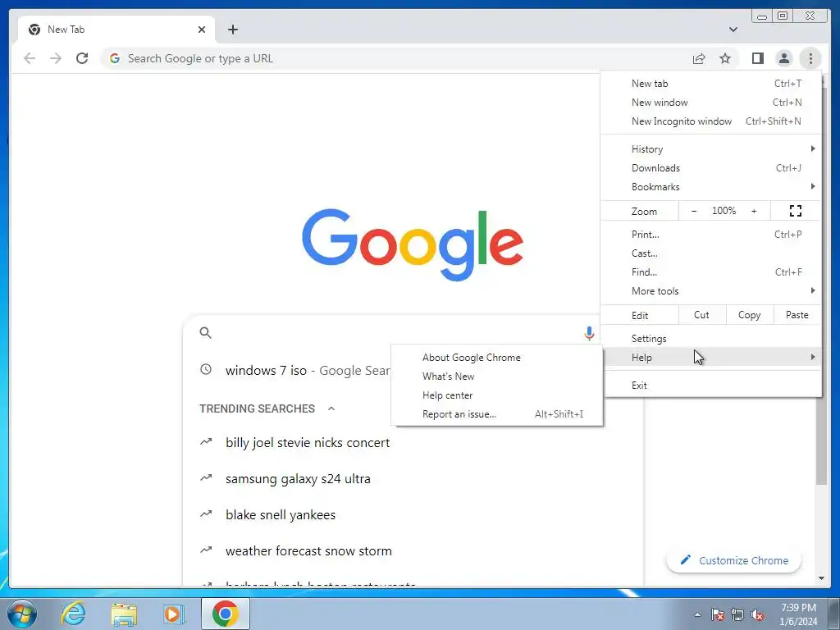840x630 pixels.
Task: Click the browser forward arrow
Action: pyautogui.click(x=56, y=58)
